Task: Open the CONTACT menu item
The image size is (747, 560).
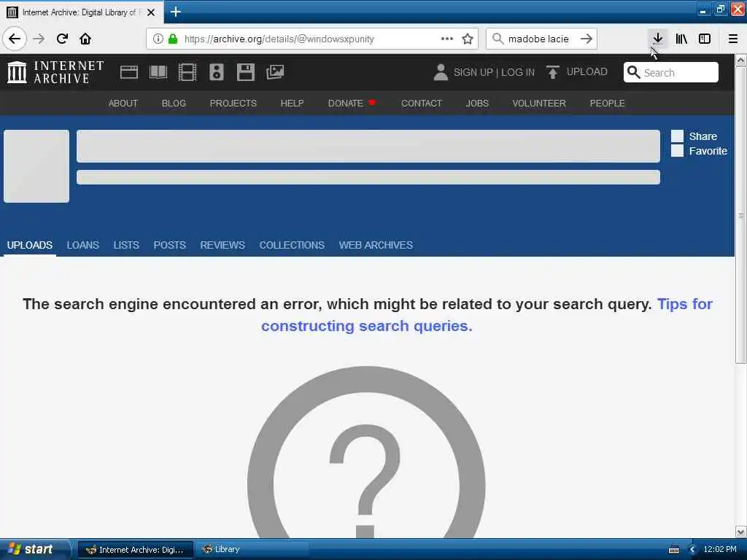Action: point(422,104)
